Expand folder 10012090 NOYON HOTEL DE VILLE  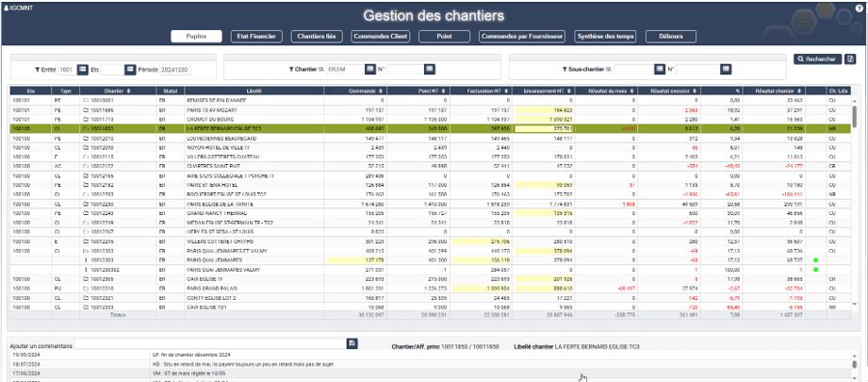(x=86, y=147)
